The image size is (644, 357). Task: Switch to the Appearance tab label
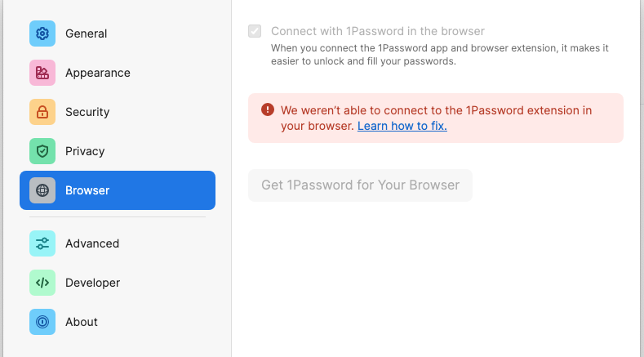pos(98,73)
